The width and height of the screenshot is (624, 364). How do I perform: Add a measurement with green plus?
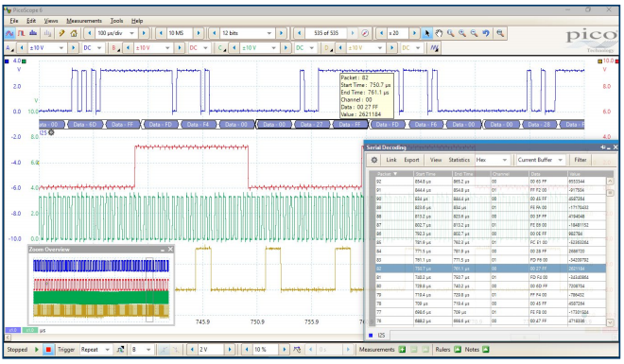[x=402, y=350]
